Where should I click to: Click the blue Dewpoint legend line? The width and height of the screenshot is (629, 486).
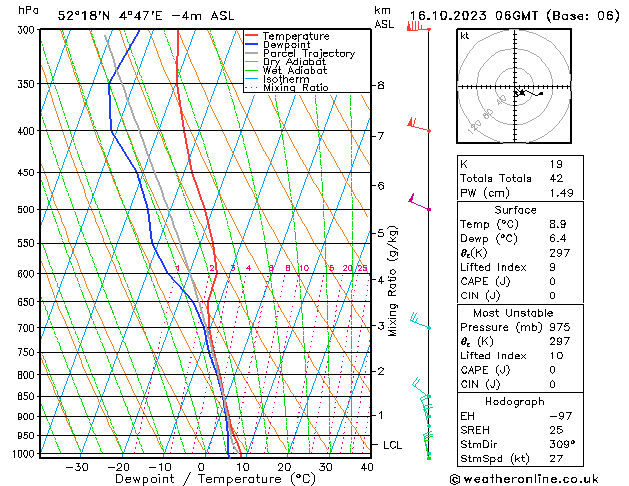click(x=253, y=45)
